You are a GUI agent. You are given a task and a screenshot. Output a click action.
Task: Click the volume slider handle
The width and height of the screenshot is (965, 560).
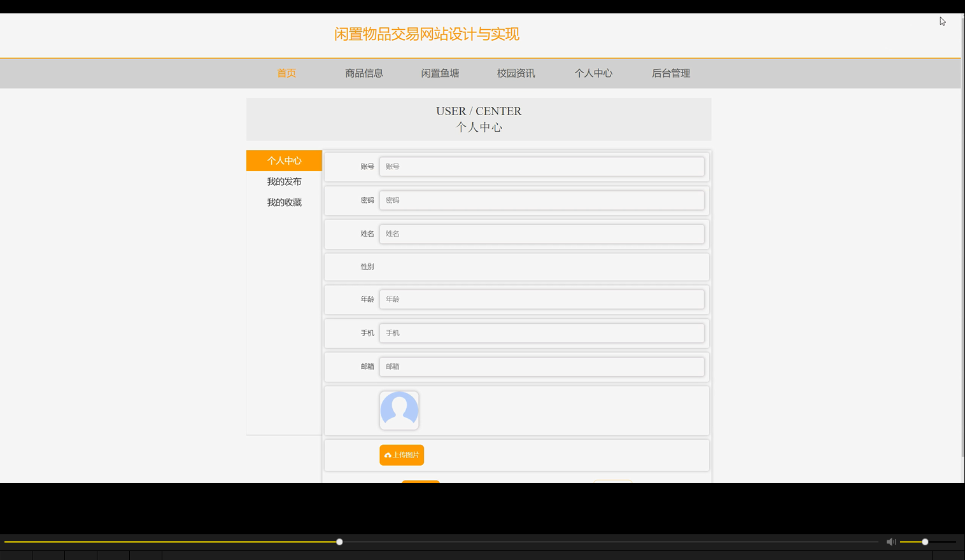click(925, 542)
